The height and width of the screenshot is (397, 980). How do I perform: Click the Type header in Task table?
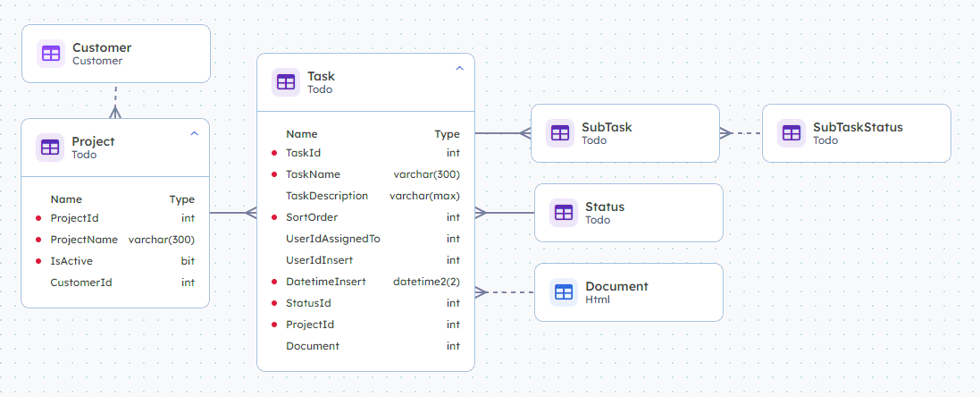[448, 134]
